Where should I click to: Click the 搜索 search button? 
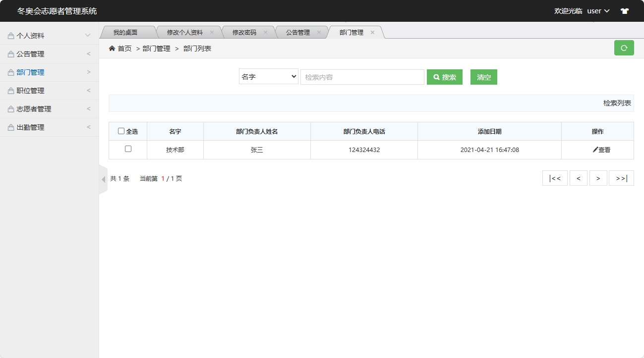pyautogui.click(x=444, y=77)
